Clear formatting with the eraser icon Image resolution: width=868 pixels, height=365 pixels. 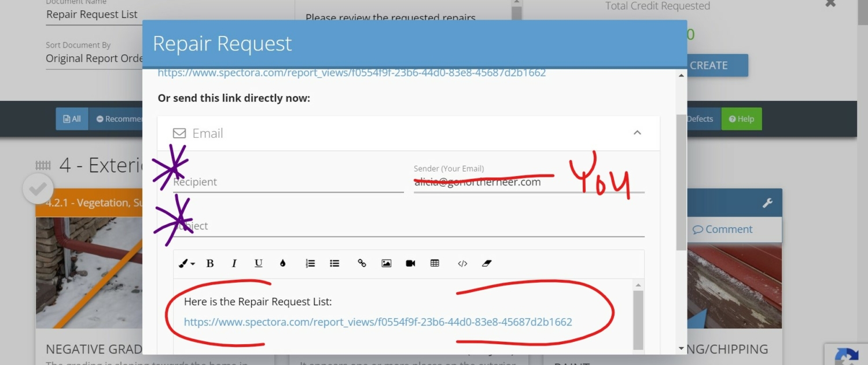[x=486, y=264]
